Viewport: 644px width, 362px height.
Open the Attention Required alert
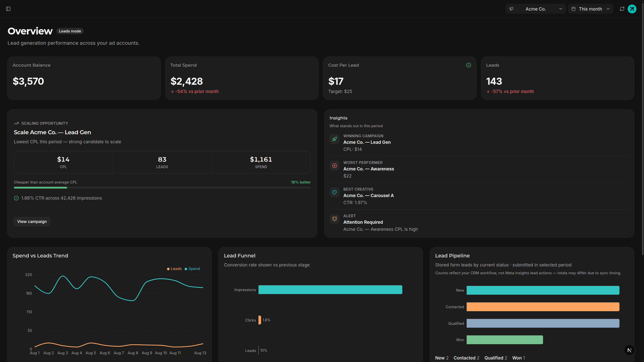coord(363,222)
